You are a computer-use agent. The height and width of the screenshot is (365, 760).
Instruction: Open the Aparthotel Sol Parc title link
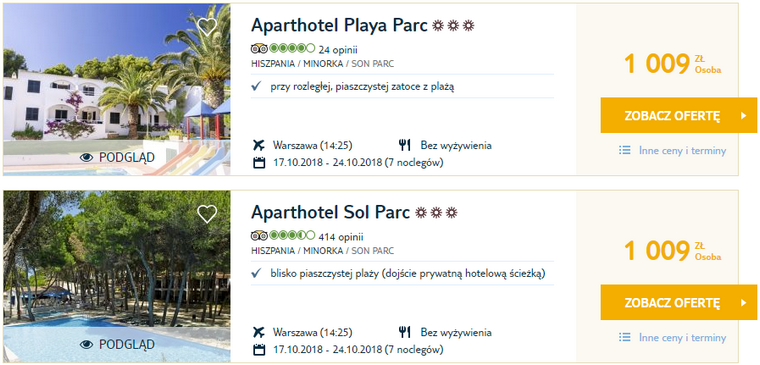pyautogui.click(x=331, y=213)
